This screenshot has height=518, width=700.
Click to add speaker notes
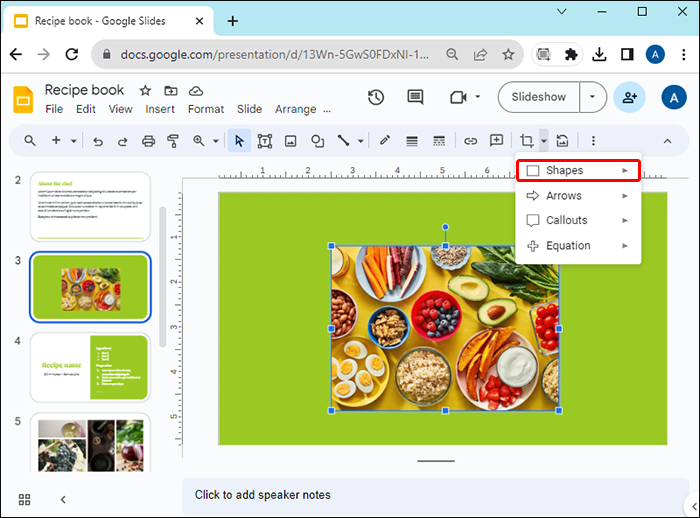pos(262,495)
